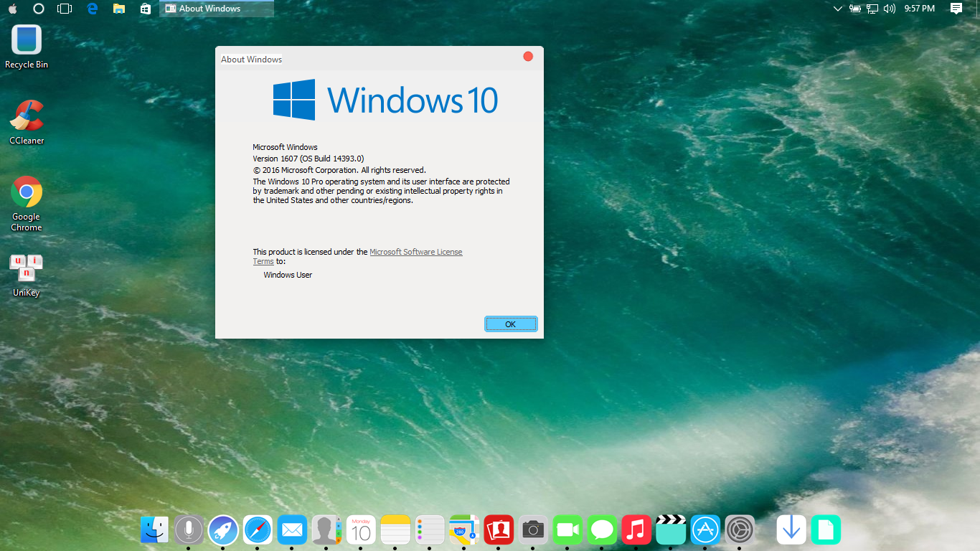Open the Contacts dock icon
This screenshot has height=551, width=980.
326,530
